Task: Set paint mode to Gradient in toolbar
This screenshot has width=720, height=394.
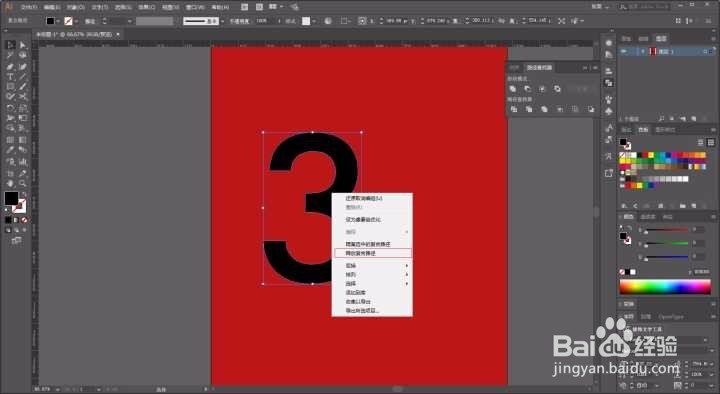Action: pos(16,220)
